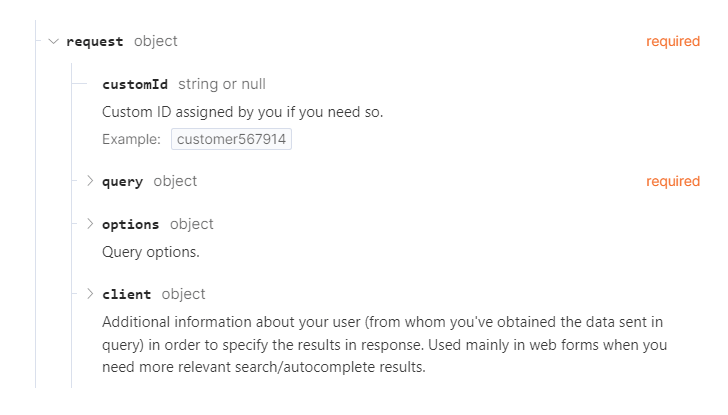Click the object type next to options
The height and width of the screenshot is (415, 728).
[192, 224]
